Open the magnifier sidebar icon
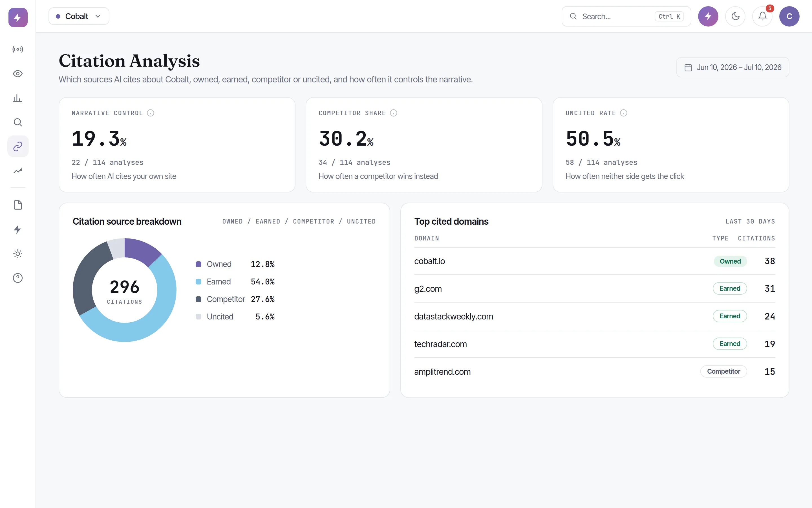 [x=18, y=122]
